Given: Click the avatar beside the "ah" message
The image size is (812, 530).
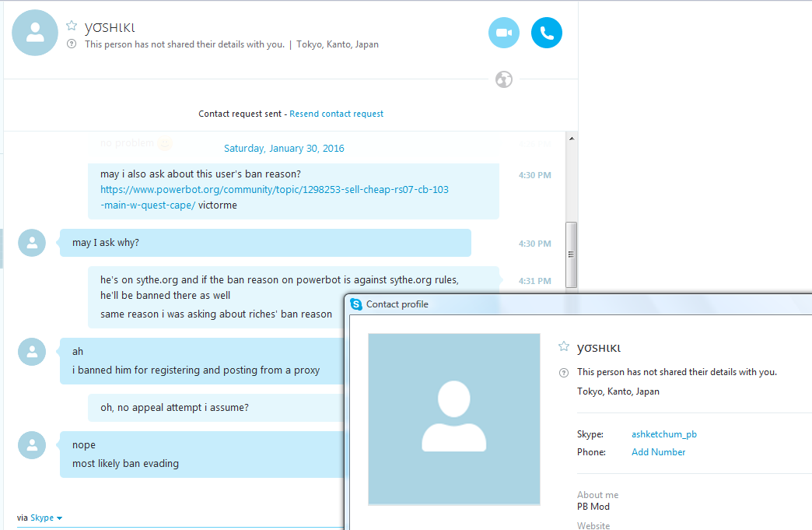Looking at the screenshot, I should [x=32, y=352].
